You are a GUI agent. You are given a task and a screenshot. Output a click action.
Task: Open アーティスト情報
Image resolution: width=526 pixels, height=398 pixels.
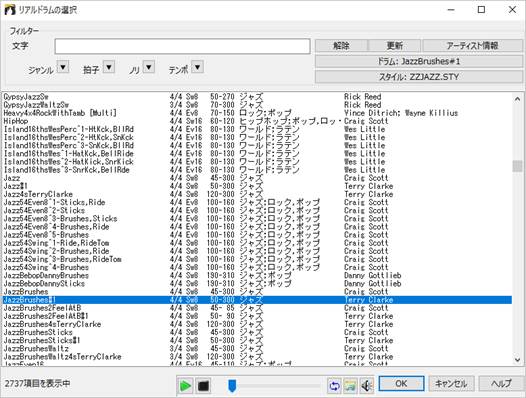tap(472, 46)
